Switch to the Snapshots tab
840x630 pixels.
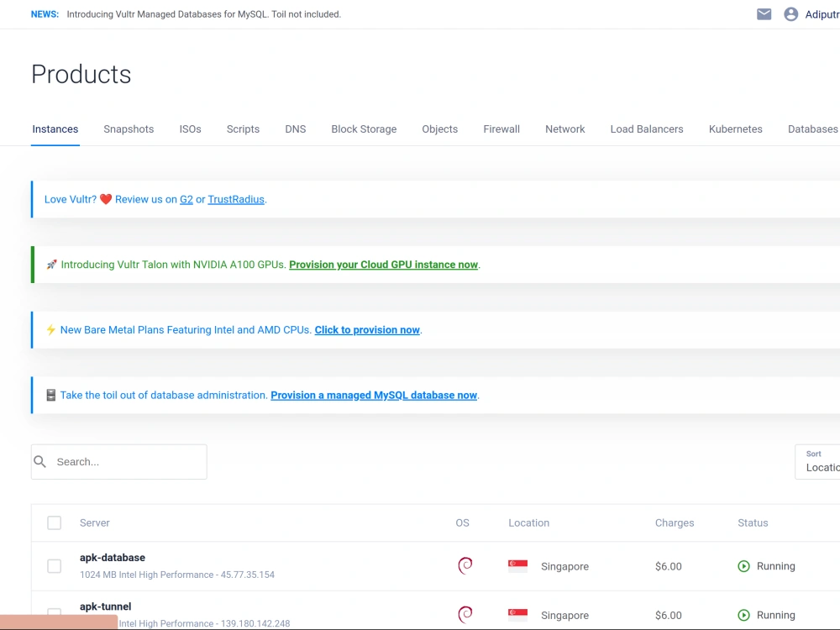coord(129,129)
